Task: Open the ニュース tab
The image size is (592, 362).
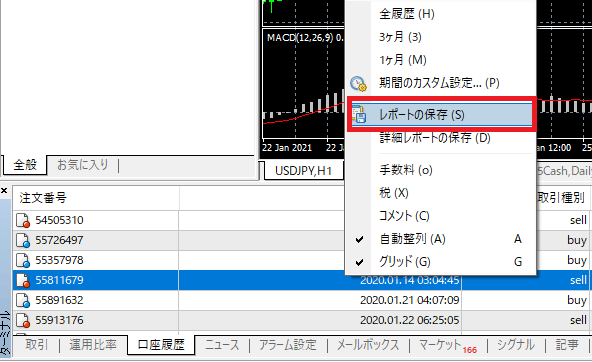Action: pos(222,345)
